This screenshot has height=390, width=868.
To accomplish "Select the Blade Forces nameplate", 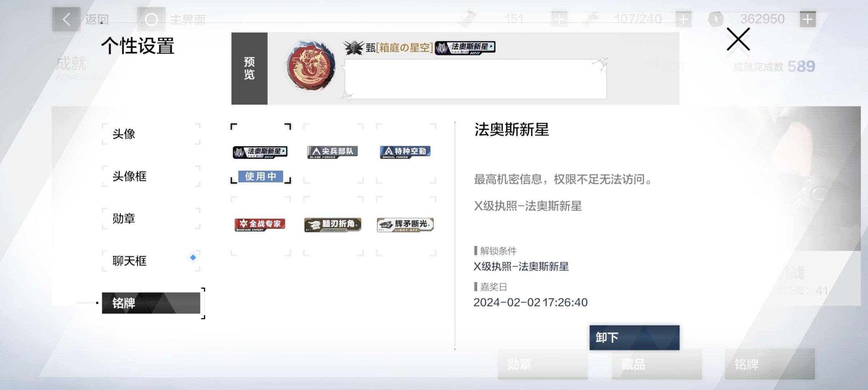I will pos(332,152).
